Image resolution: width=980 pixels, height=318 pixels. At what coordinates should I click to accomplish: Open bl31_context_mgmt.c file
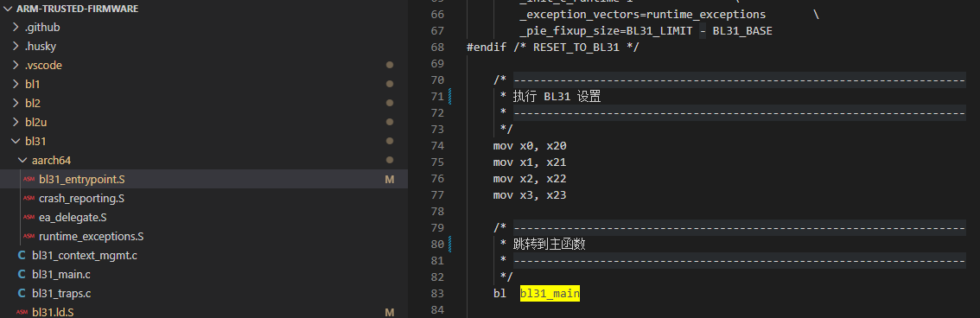point(85,255)
